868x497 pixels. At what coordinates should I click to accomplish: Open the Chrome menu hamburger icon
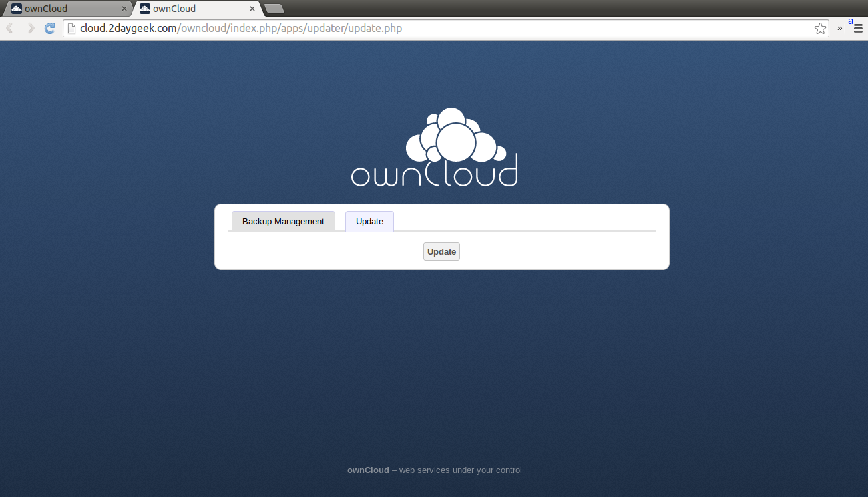pos(858,28)
